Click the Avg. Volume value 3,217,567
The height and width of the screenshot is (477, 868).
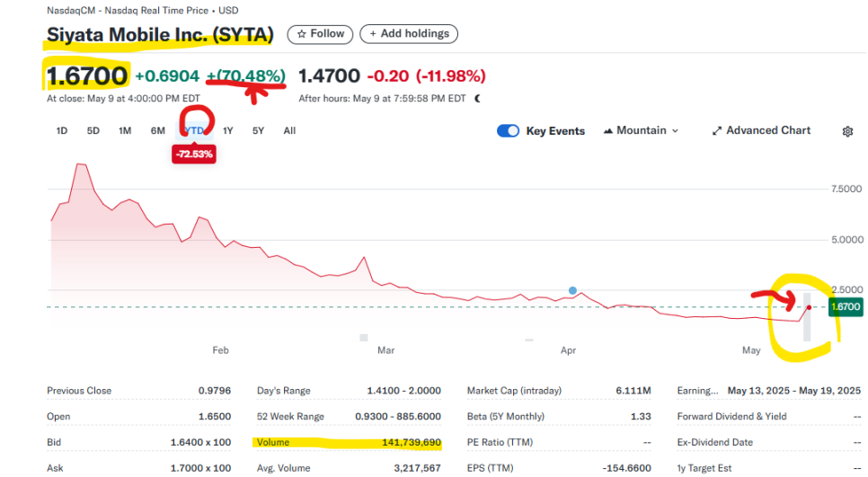click(x=418, y=468)
